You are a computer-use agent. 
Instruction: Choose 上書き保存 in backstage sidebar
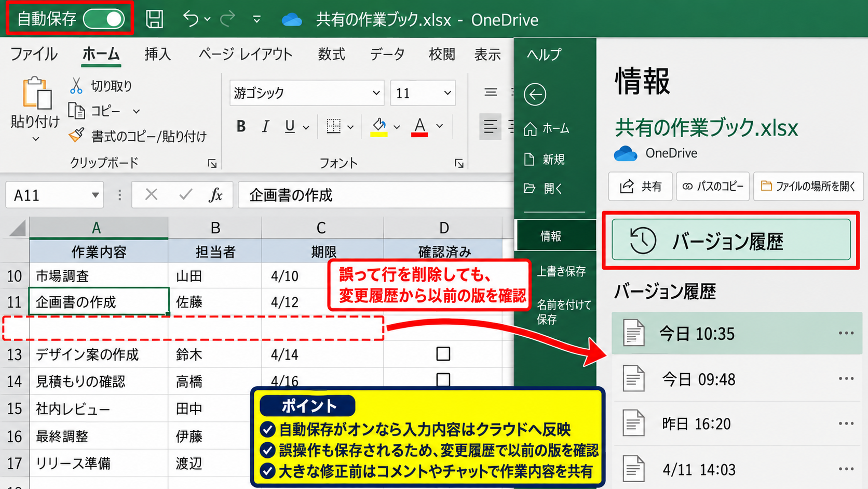(561, 271)
